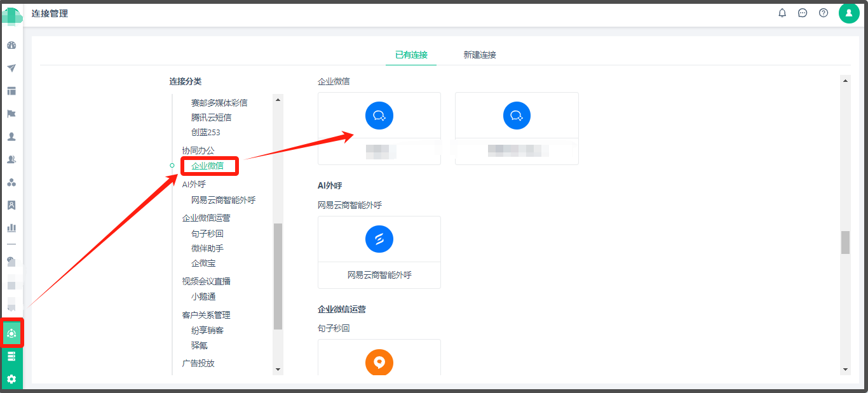
Task: Open the server stack icon in sidebar
Action: 11,357
